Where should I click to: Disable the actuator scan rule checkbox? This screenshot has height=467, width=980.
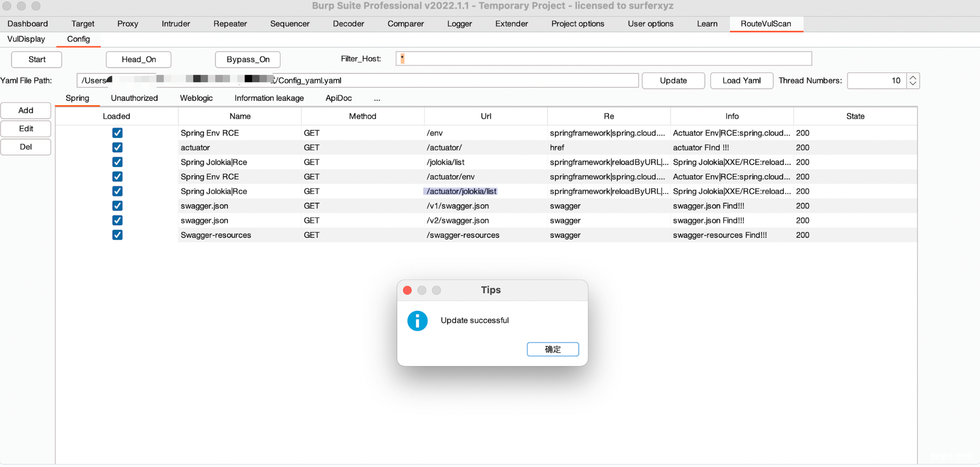click(x=117, y=147)
